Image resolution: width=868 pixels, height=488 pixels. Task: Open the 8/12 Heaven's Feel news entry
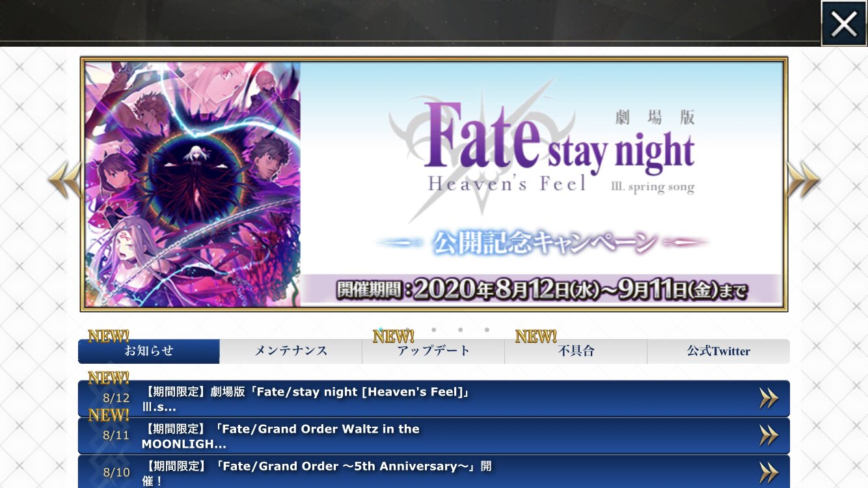(434, 398)
